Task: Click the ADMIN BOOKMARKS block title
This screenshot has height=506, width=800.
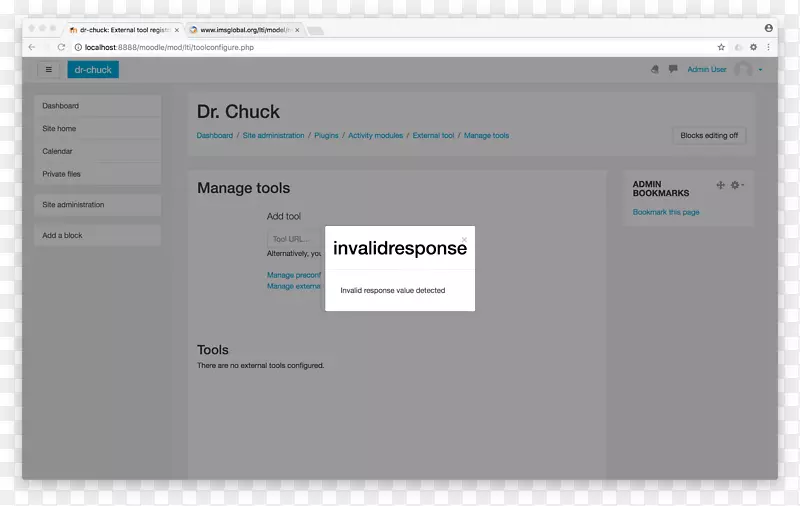Action: click(661, 189)
